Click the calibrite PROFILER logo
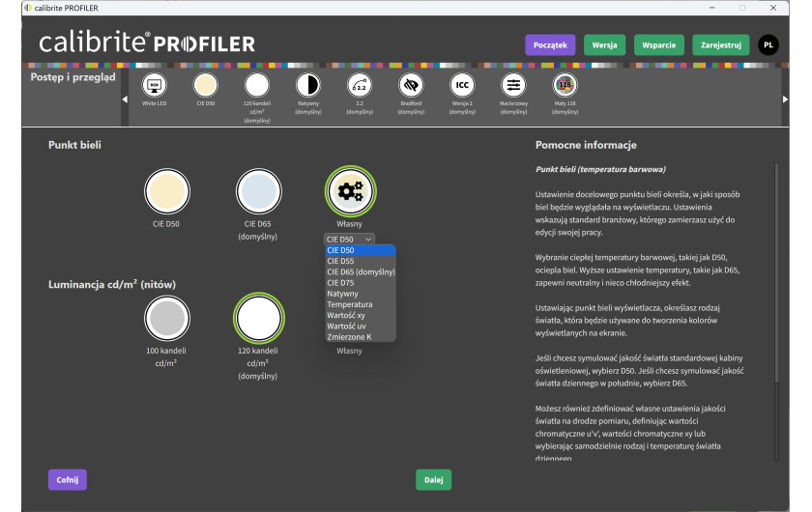812x512 pixels. click(147, 43)
